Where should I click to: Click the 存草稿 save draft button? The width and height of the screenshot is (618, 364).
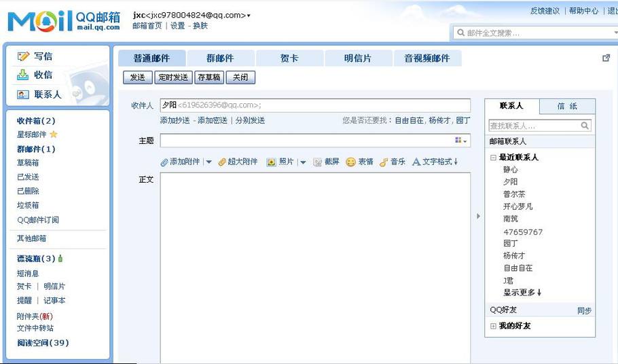click(209, 77)
